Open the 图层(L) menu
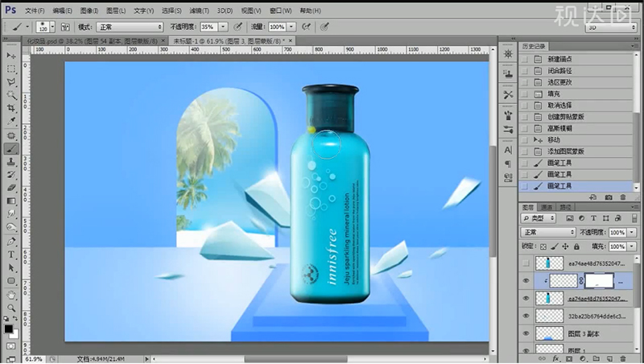Screen dimensions: 644x364 tap(116, 10)
